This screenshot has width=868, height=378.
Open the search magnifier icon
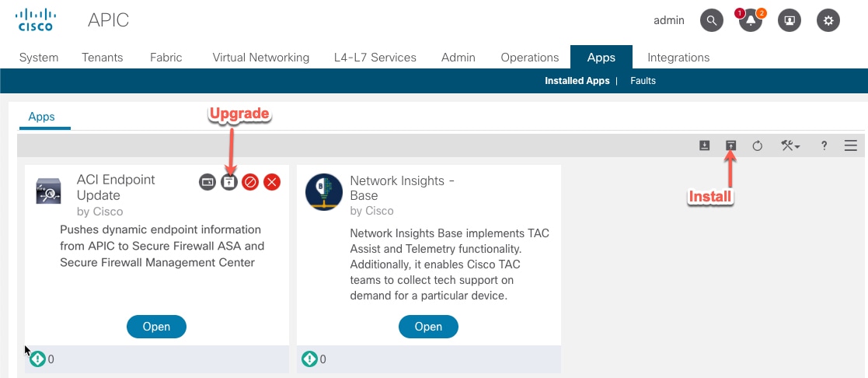(711, 20)
